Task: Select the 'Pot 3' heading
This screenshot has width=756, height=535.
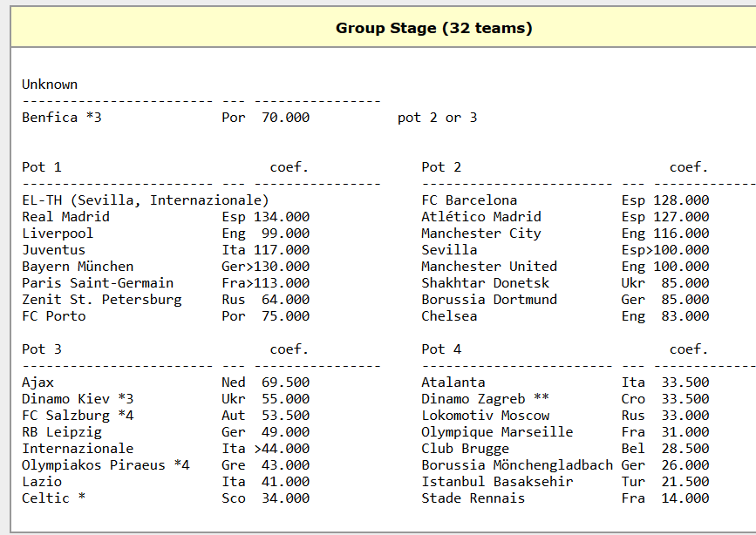Action: tap(42, 349)
